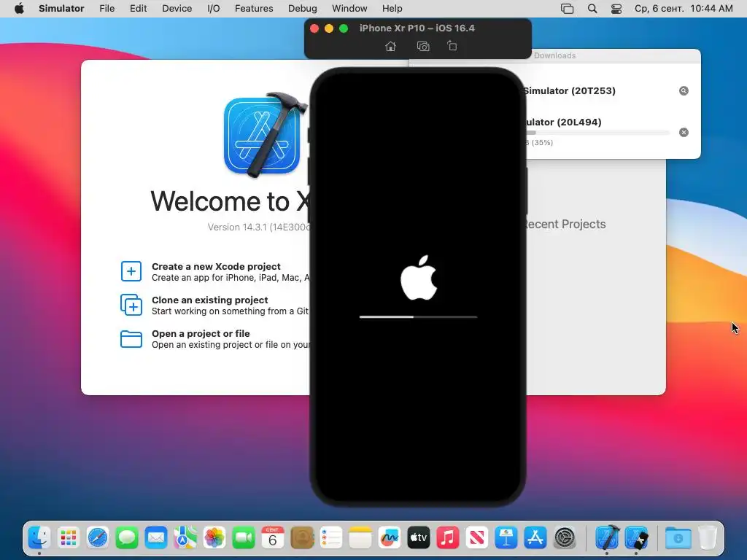Click the Home button in Simulator toolbar
This screenshot has width=747, height=560.
391,46
